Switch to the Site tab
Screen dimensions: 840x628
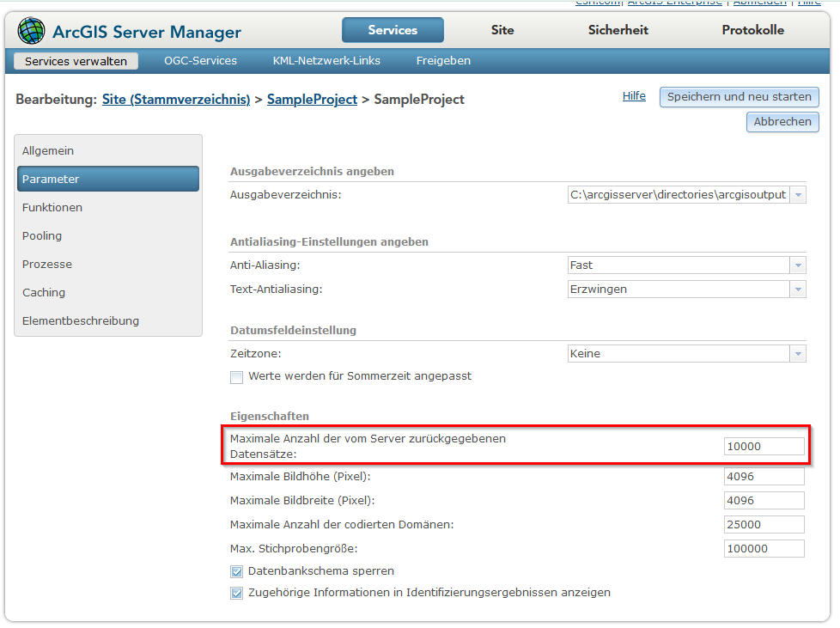[x=502, y=29]
